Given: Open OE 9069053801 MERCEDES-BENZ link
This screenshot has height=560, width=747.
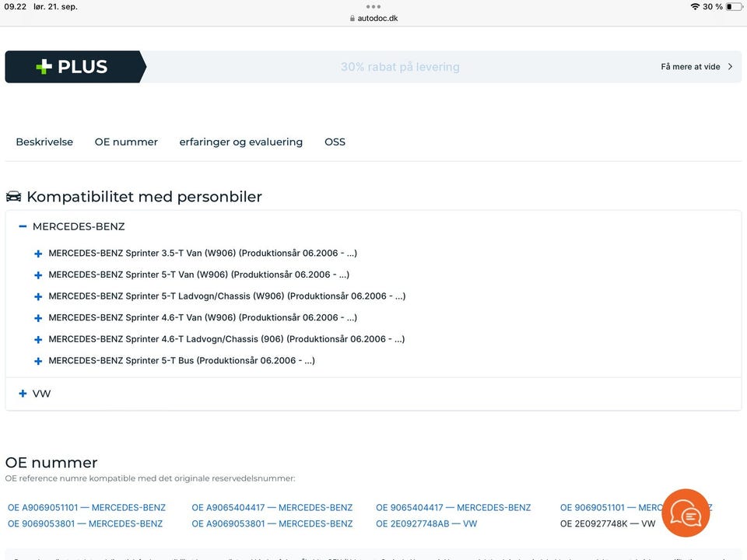Looking at the screenshot, I should [x=85, y=523].
